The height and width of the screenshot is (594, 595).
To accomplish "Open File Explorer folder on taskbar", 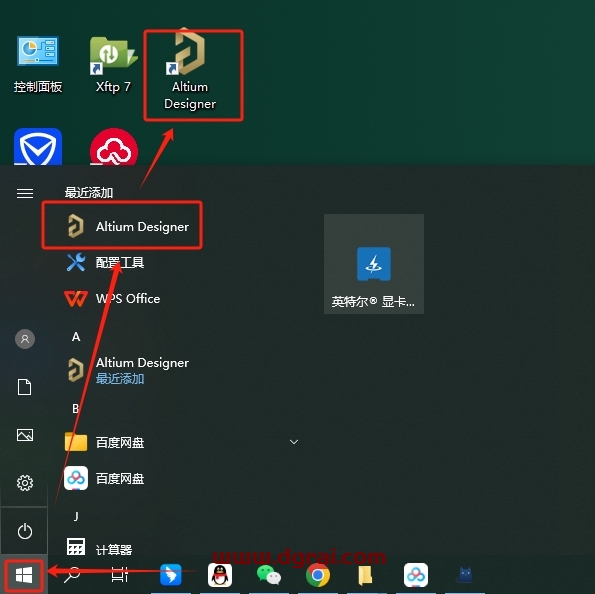I will 365,575.
